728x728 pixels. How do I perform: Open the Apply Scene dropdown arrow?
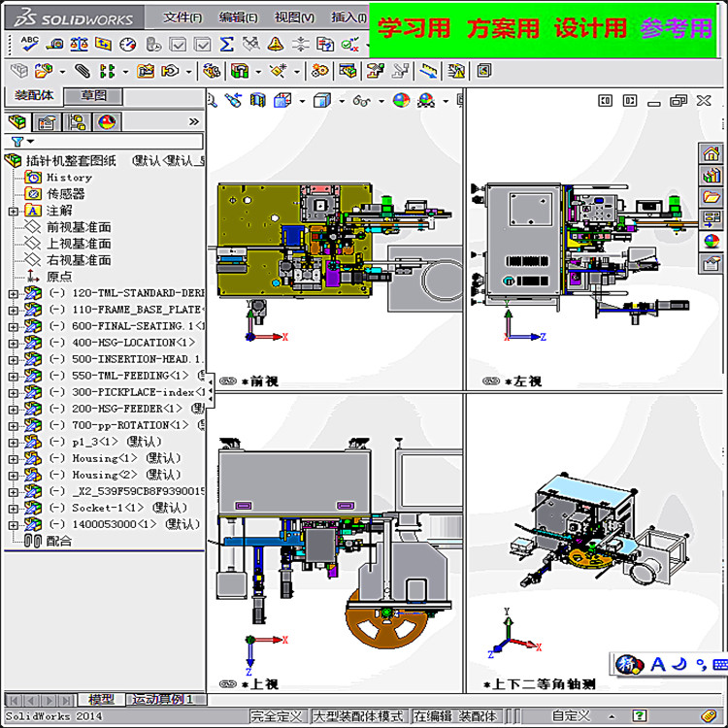click(446, 101)
